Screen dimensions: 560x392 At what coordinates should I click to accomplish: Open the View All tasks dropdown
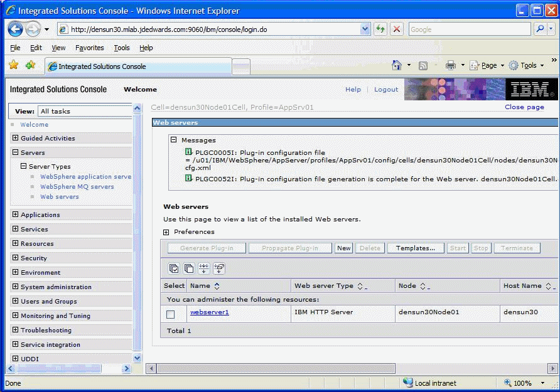[84, 111]
